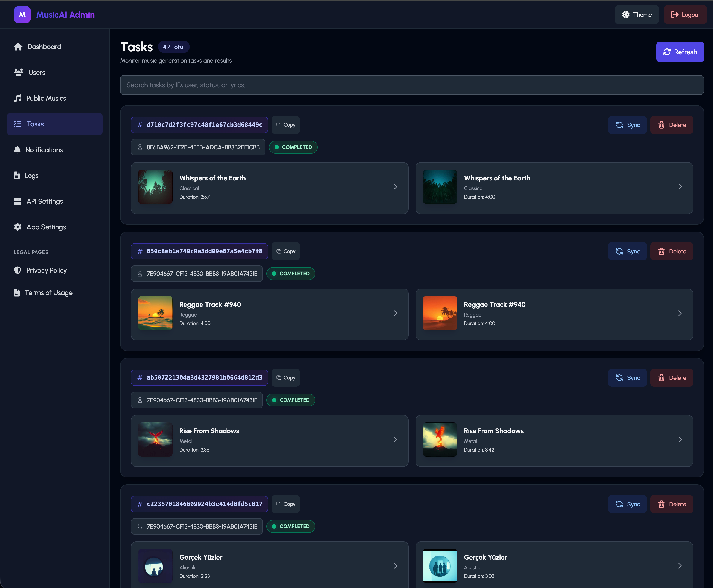Open Privacy Policy legal page
Screen dimensions: 713x588
pos(55,270)
